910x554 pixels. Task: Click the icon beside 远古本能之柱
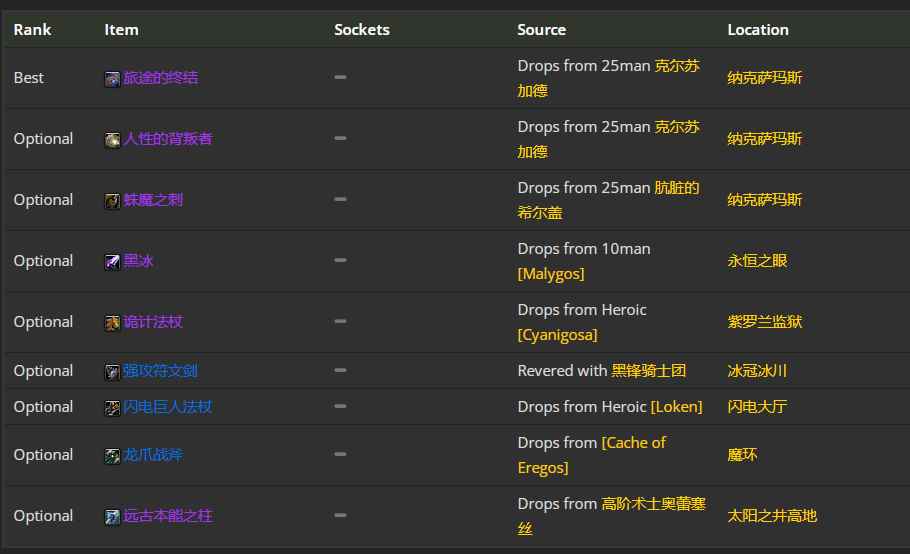pyautogui.click(x=112, y=516)
